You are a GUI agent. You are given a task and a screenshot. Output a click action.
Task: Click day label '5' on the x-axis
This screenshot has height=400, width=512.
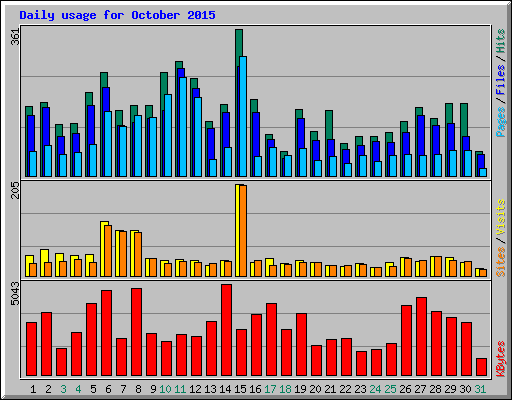(93, 389)
